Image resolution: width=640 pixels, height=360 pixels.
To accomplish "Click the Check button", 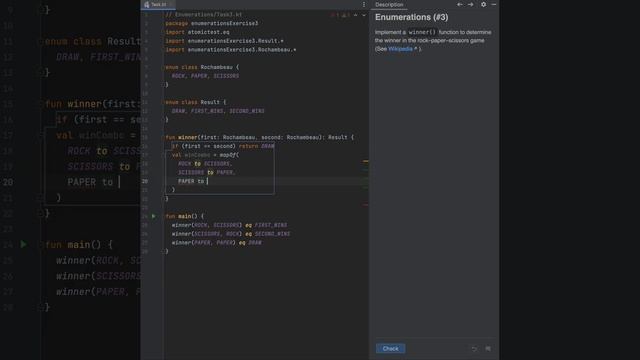I will point(390,349).
